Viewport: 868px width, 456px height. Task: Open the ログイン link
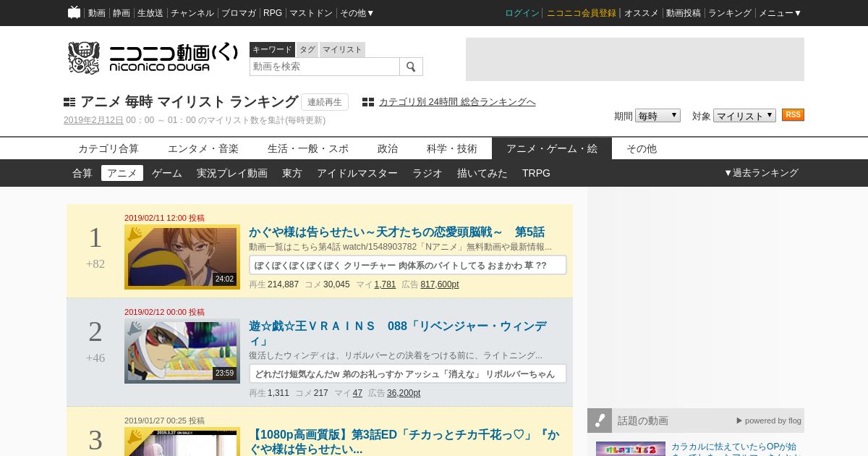coord(522,13)
